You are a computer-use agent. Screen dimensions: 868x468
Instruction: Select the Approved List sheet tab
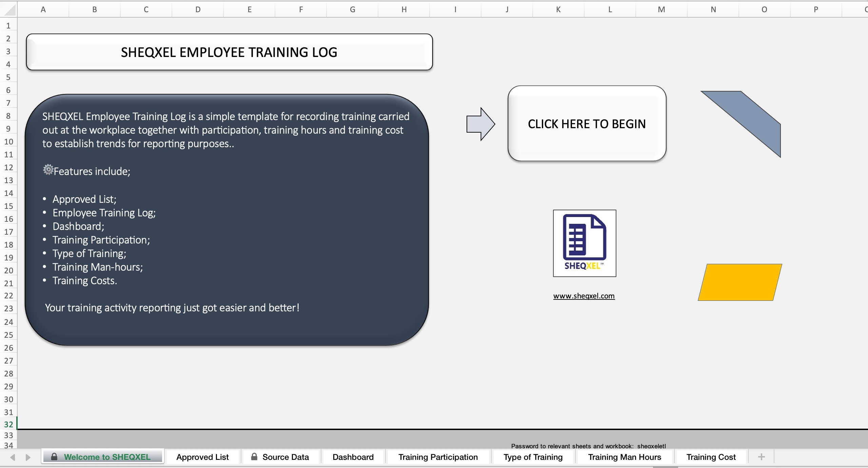[202, 457]
